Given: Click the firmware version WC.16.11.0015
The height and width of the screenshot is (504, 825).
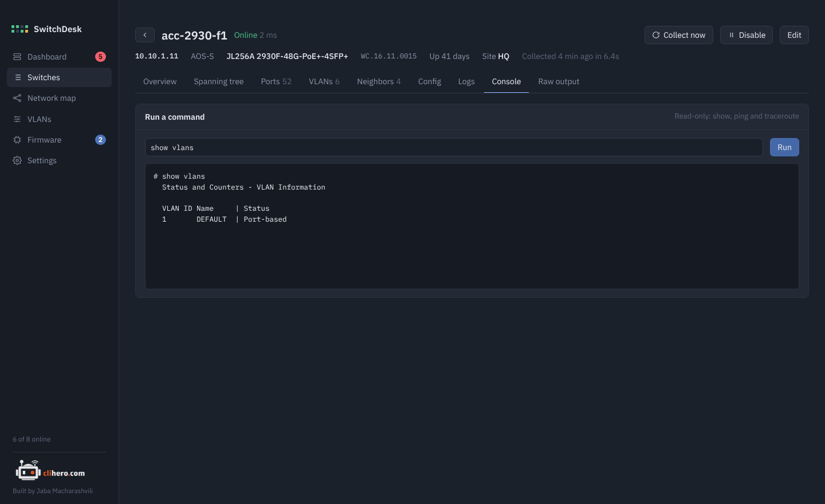Looking at the screenshot, I should [x=388, y=56].
